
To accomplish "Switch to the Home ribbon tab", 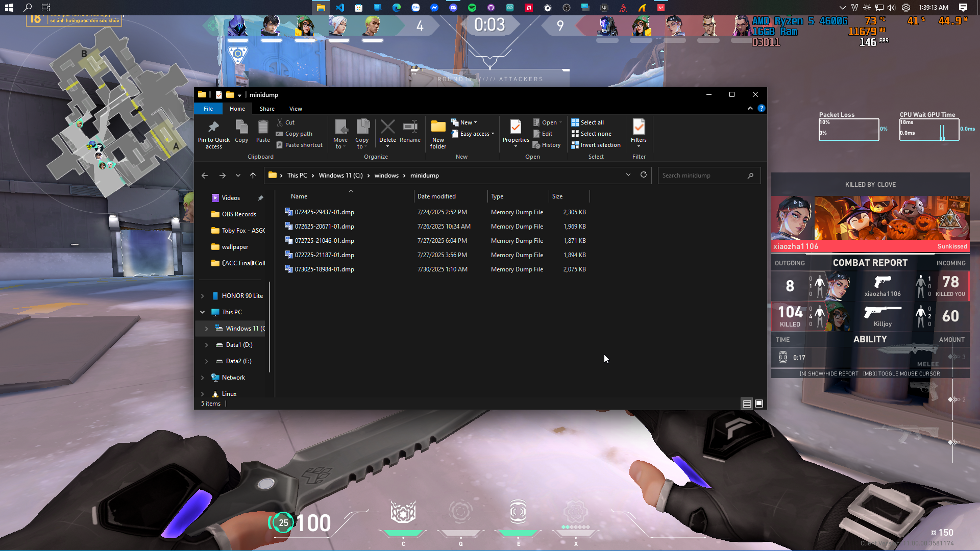I will pos(237,109).
